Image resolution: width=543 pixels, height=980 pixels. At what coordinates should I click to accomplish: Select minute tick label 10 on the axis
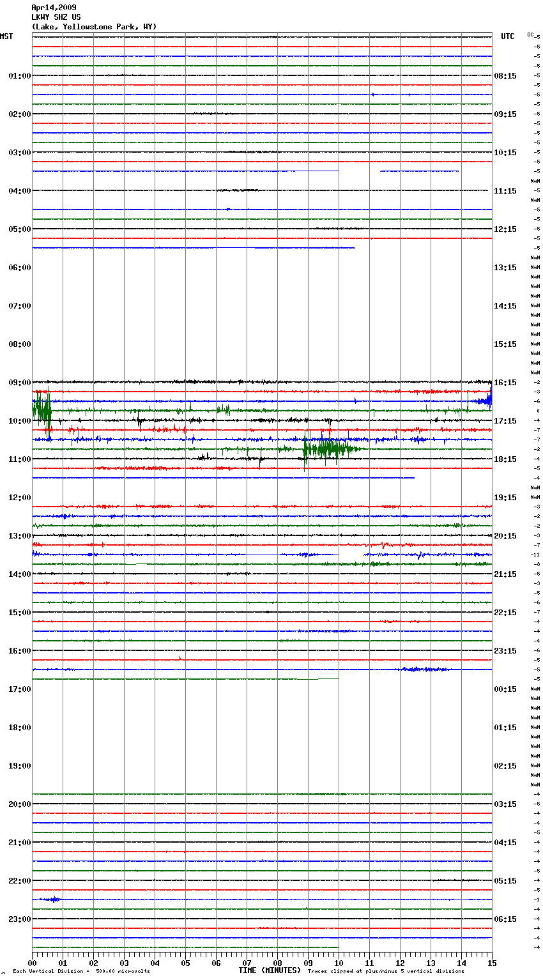[x=339, y=963]
